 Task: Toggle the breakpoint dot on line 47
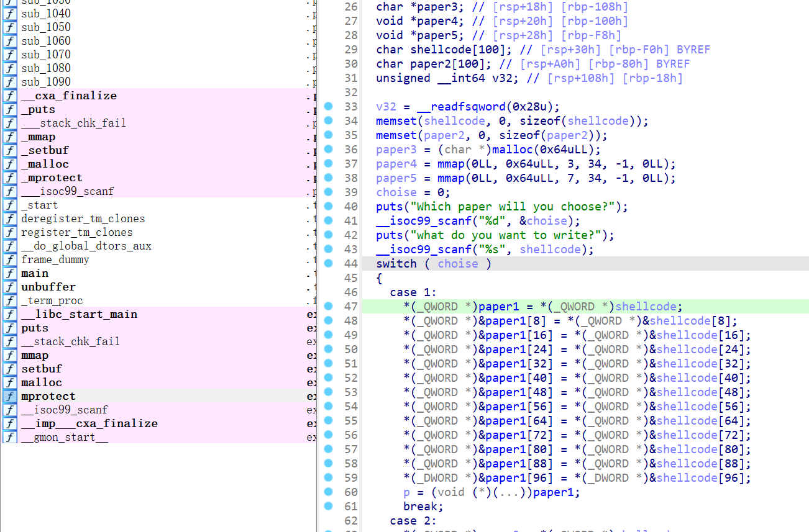point(329,307)
